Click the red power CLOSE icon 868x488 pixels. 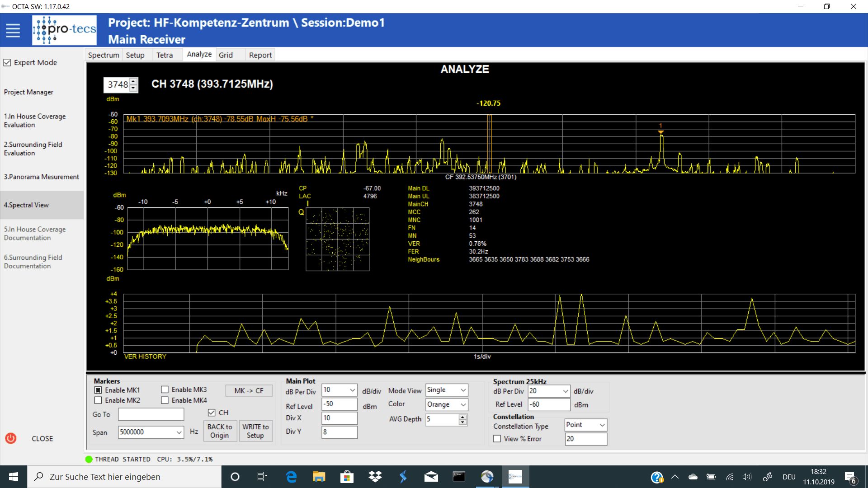tap(11, 438)
